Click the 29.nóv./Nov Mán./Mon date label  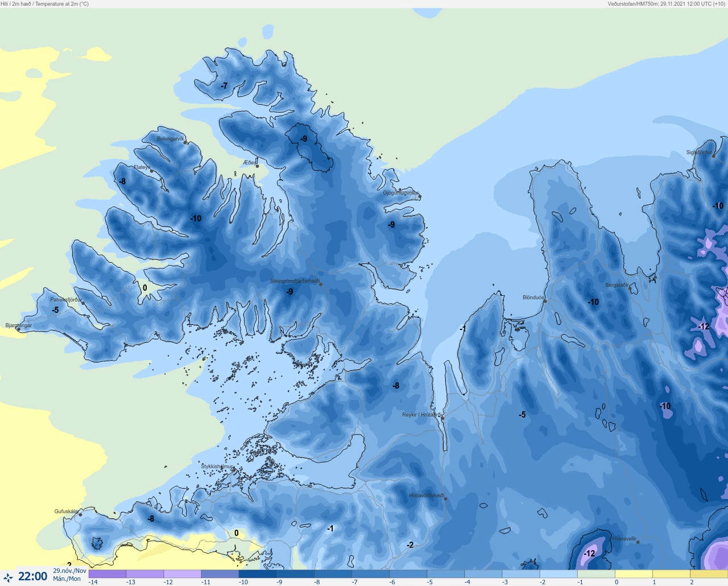coord(69,575)
